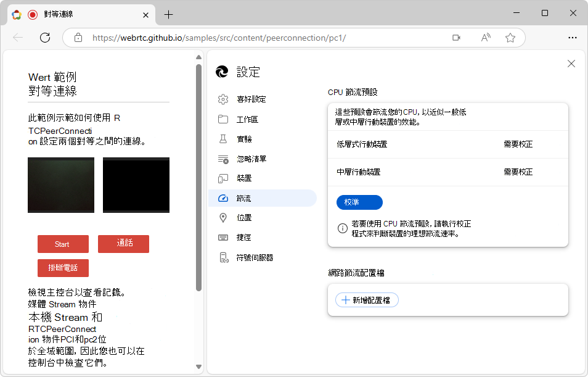588x377 pixels.
Task: Close the 設定 settings panel
Action: 571,63
